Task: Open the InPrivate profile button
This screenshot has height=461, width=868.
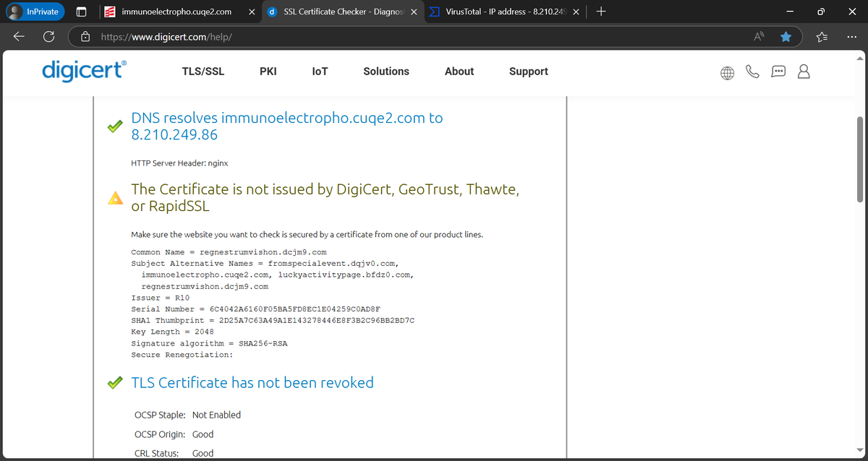Action: pos(33,12)
